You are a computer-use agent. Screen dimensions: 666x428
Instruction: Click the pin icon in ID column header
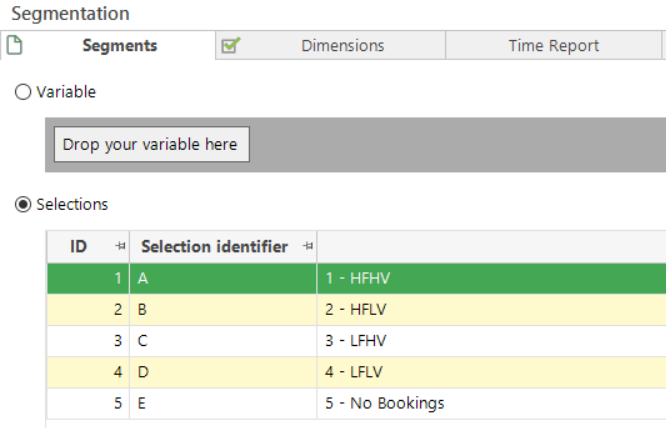pyautogui.click(x=121, y=246)
